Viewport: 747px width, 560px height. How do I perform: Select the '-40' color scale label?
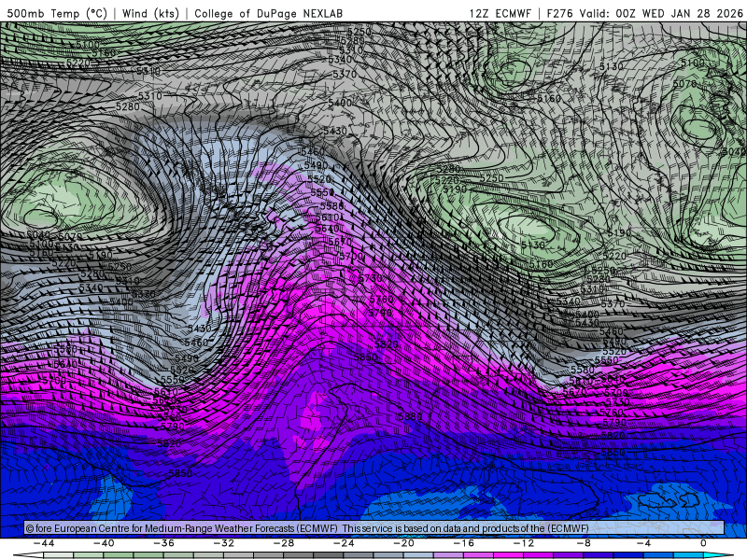tap(104, 543)
